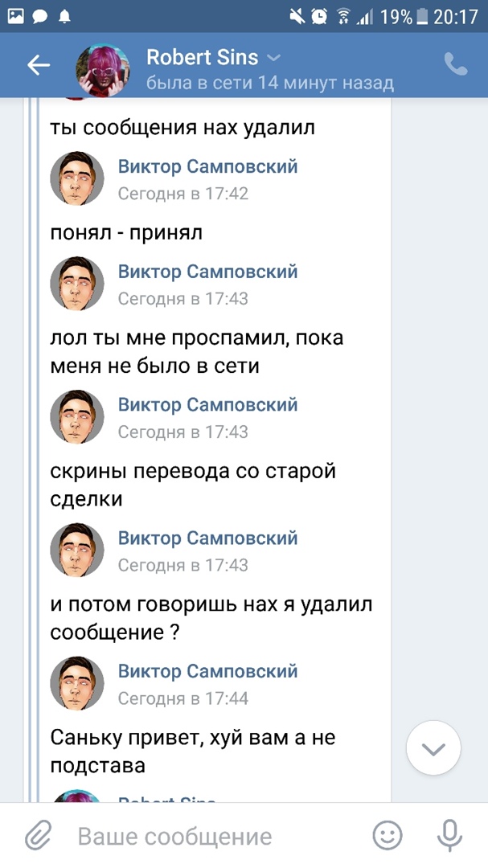This screenshot has width=488, height=868.
Task: Open sender name above "понял - принял"
Action: (x=207, y=166)
